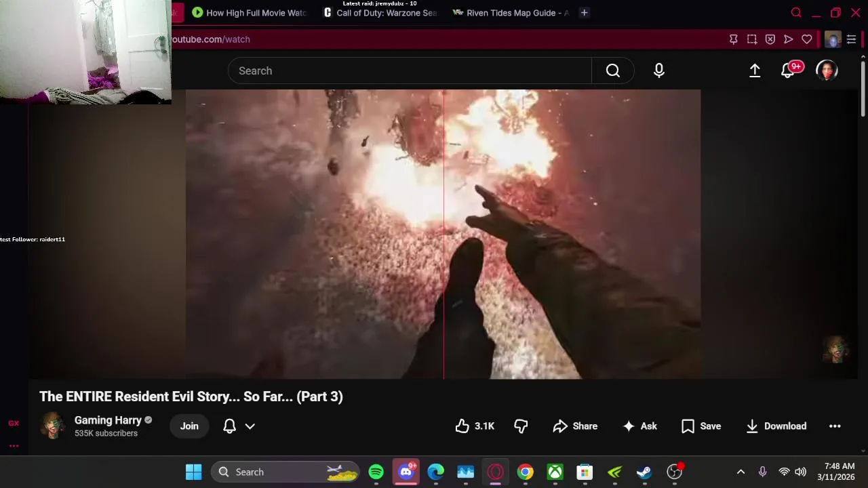Open Steam from taskbar

[x=645, y=472]
